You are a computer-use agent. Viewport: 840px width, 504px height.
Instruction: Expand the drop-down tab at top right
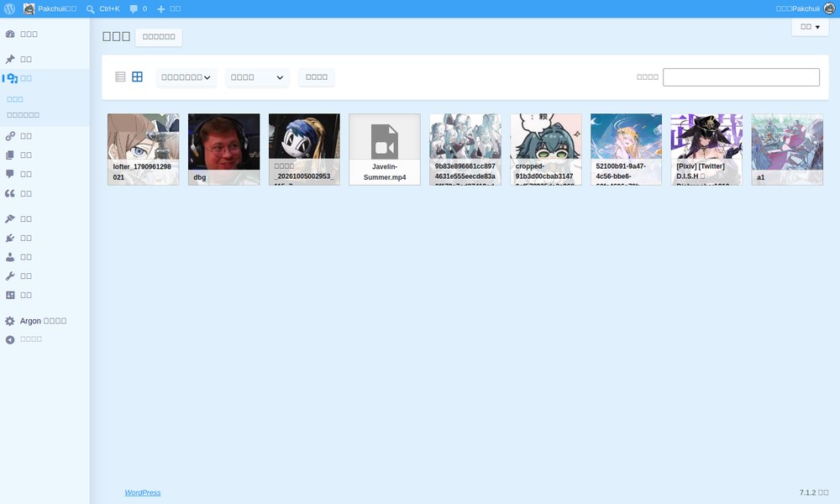[x=810, y=27]
